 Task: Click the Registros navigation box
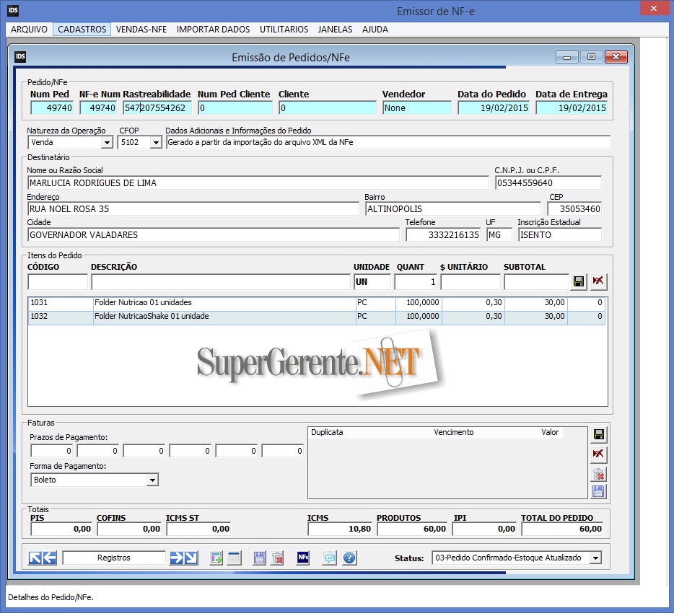(x=114, y=558)
